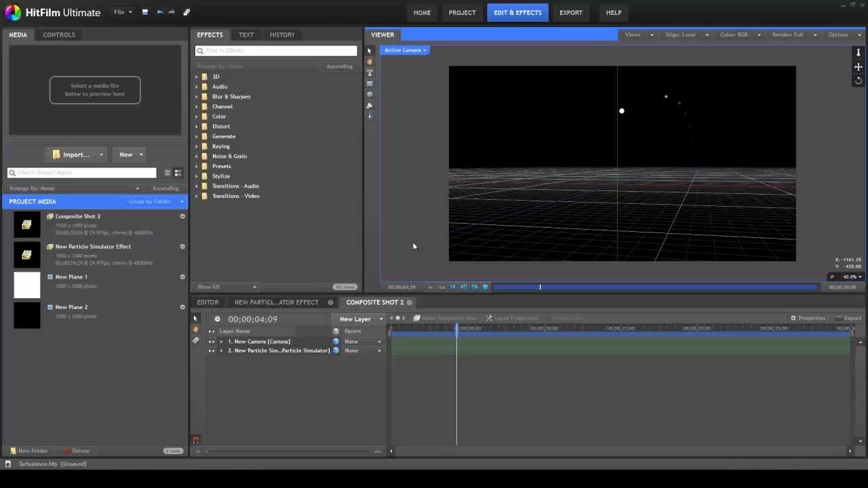Open the Active Camera view dropdown

[405, 50]
